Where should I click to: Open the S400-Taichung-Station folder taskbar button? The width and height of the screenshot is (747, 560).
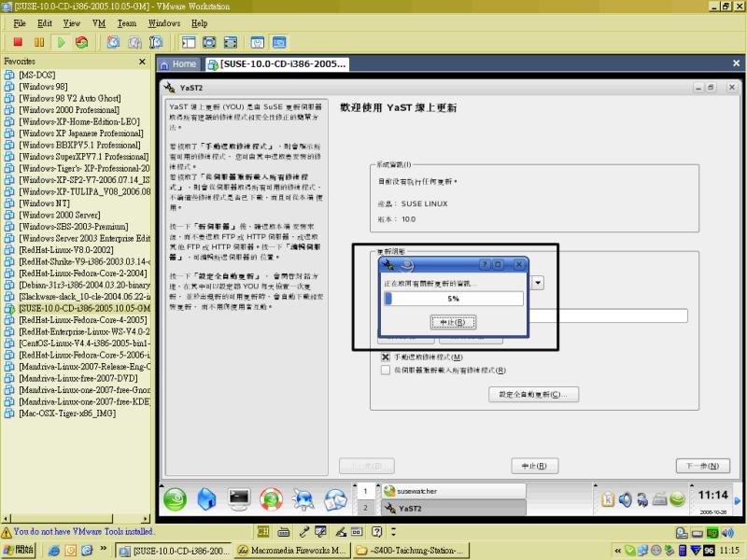click(x=411, y=551)
